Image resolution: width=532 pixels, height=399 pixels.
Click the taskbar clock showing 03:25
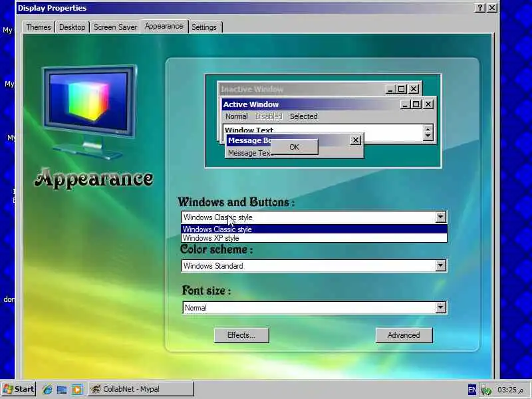pos(511,390)
